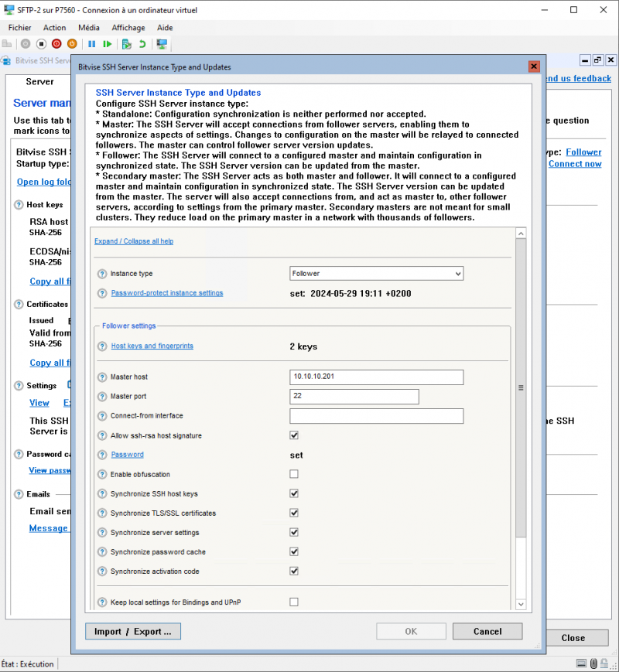The width and height of the screenshot is (619, 672).
Task: Open the Instance type dropdown
Action: (376, 273)
